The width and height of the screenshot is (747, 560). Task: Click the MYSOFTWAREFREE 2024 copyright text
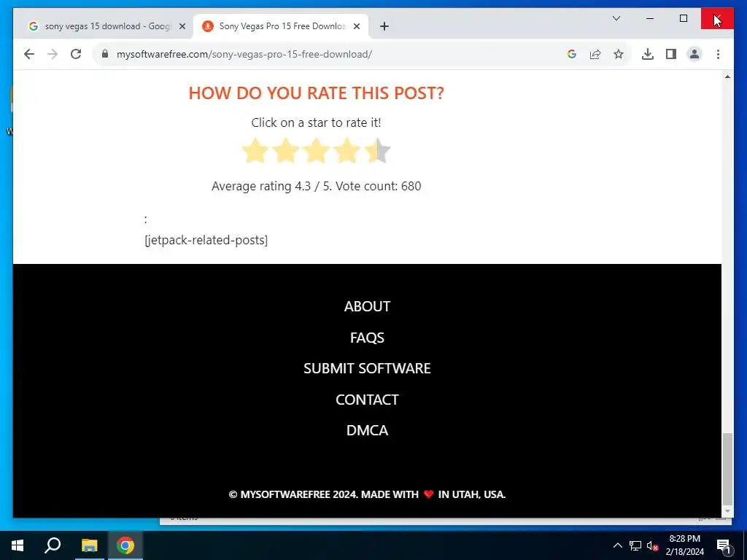pyautogui.click(x=367, y=494)
